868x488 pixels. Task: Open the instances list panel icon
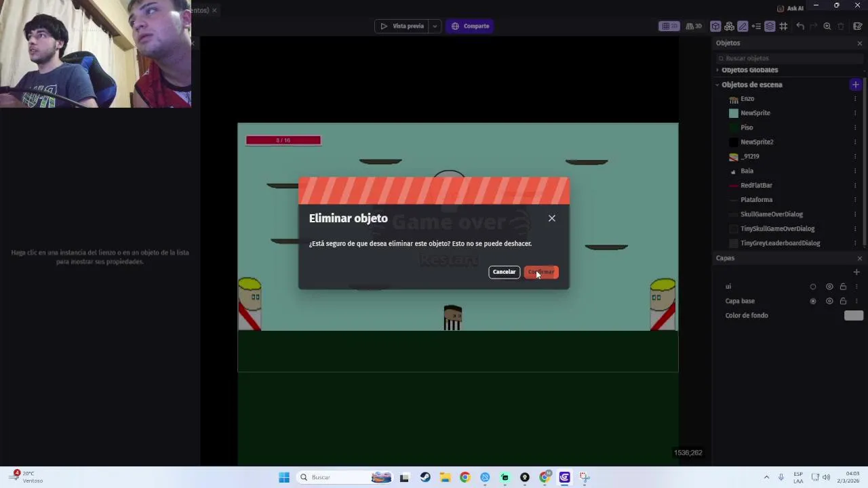pos(756,26)
